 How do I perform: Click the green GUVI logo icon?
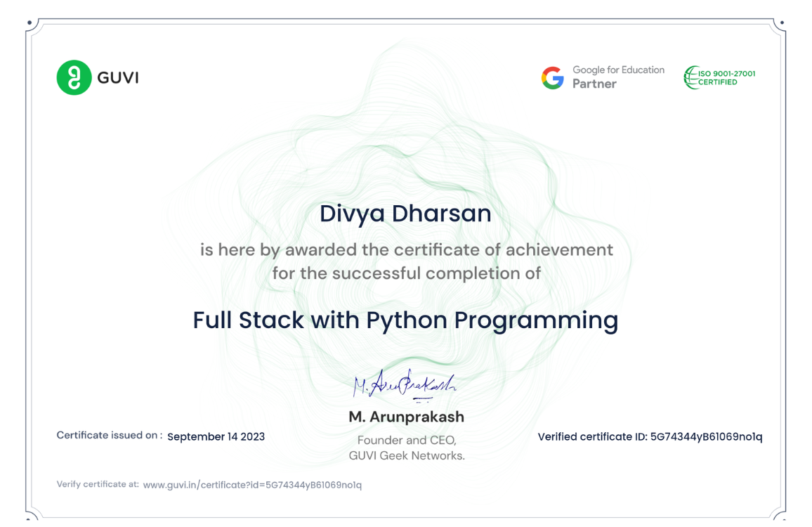click(74, 77)
